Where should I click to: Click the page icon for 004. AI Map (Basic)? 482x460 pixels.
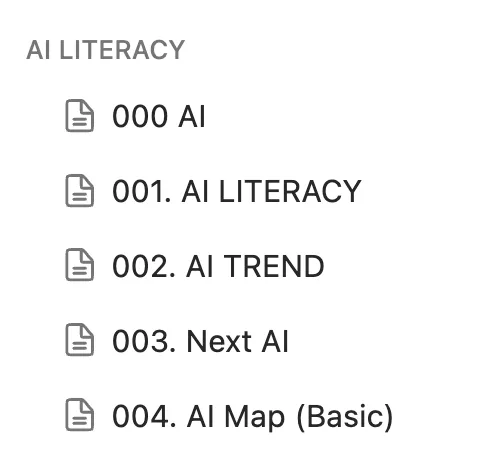(x=79, y=415)
